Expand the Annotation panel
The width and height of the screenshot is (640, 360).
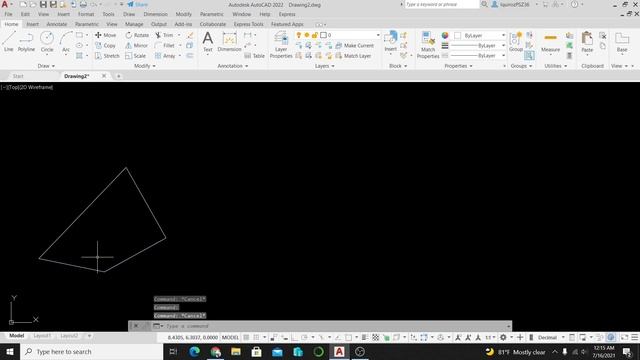233,66
